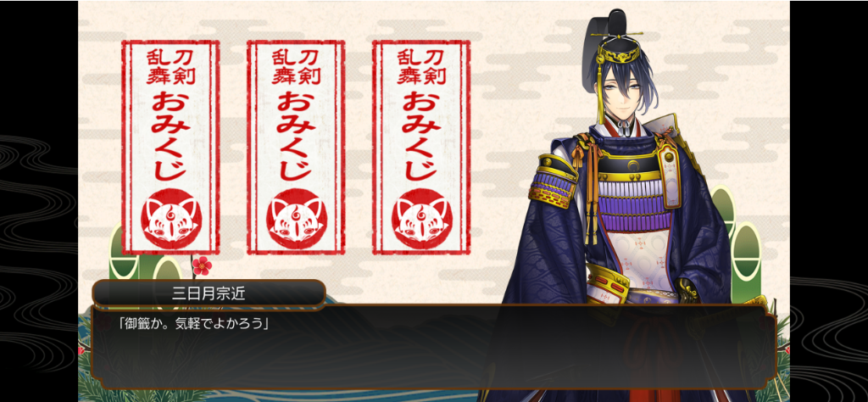Image resolution: width=868 pixels, height=402 pixels.
Task: Click the red plum blossom beside the bamboo
Action: click(x=202, y=265)
